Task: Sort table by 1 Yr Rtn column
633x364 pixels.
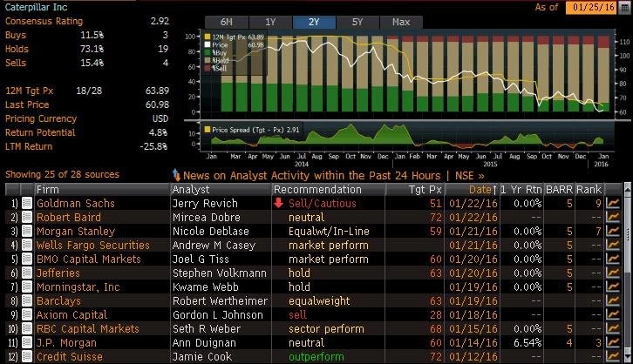Action: click(521, 190)
